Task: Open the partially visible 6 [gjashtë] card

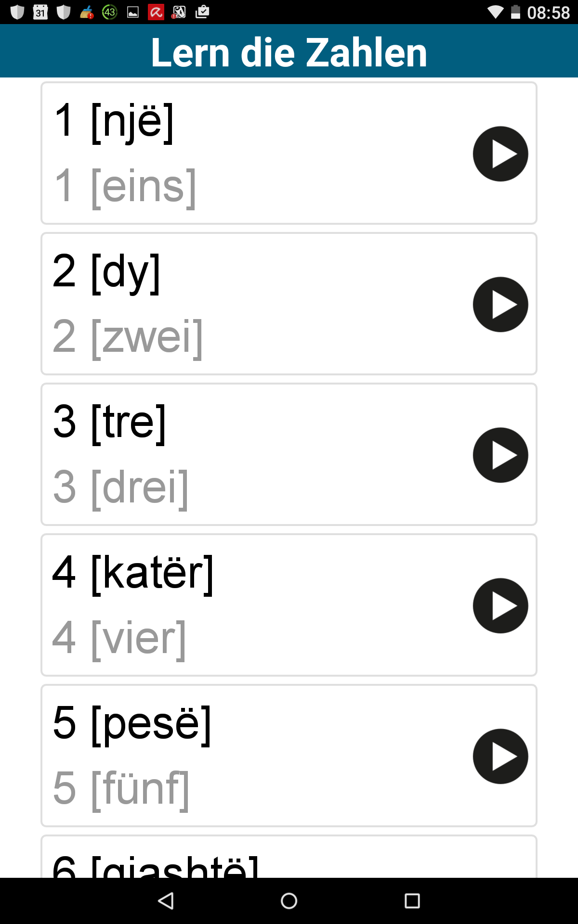Action: pos(289,857)
